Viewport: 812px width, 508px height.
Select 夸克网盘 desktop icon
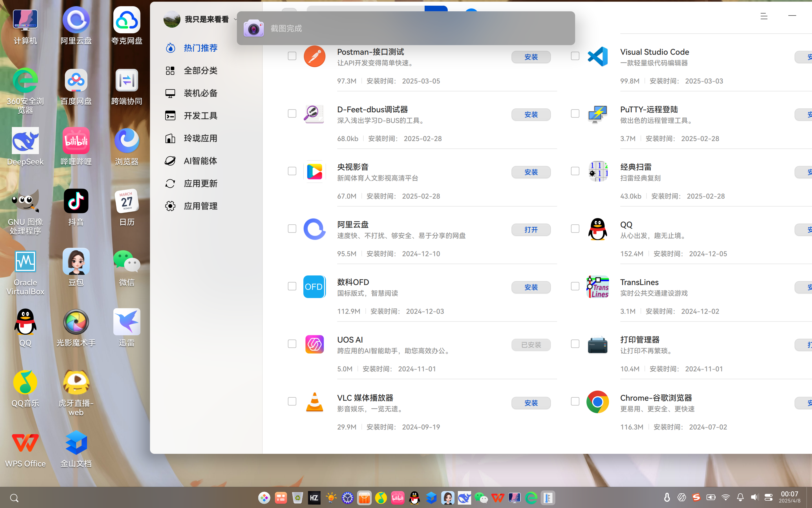pyautogui.click(x=127, y=26)
